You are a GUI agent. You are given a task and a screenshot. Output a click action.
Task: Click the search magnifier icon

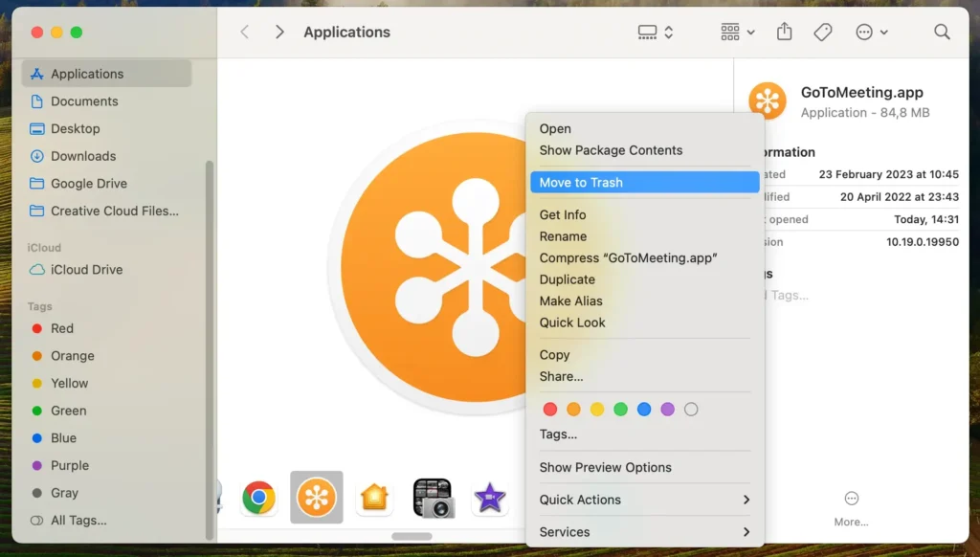click(942, 32)
